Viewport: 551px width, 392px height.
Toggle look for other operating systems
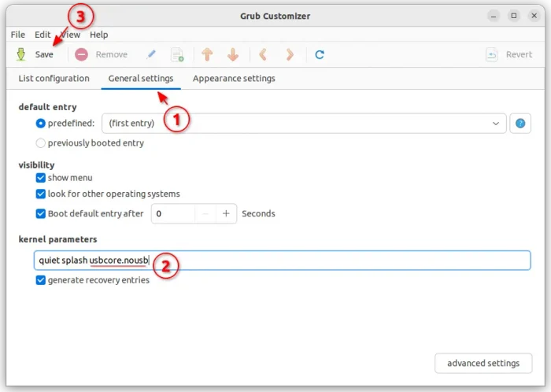click(41, 194)
